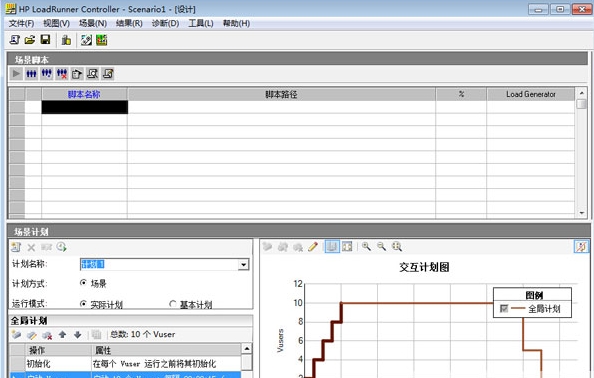Viewport: 594px width, 378px height.
Task: Click the delete schedule X icon
Action: pos(31,247)
